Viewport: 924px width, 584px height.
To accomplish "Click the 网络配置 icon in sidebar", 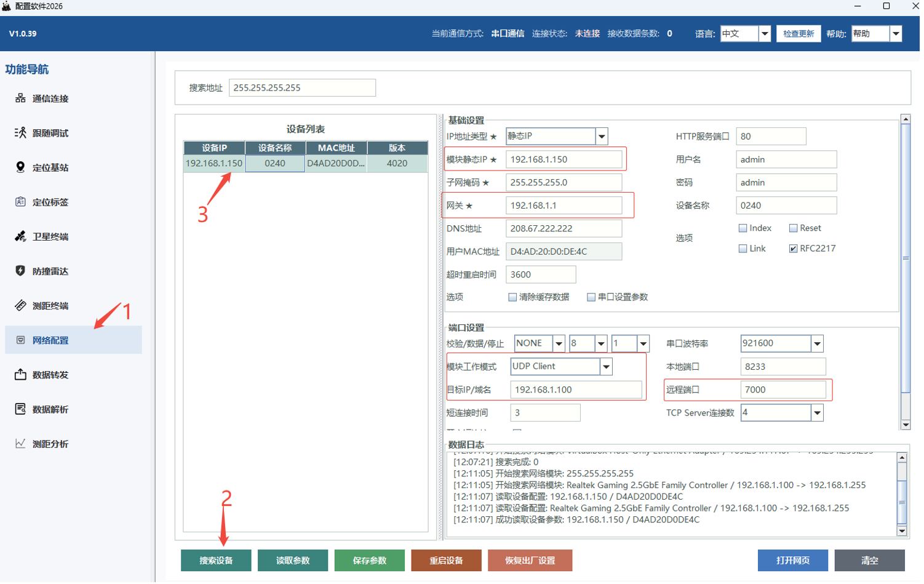I will [20, 340].
